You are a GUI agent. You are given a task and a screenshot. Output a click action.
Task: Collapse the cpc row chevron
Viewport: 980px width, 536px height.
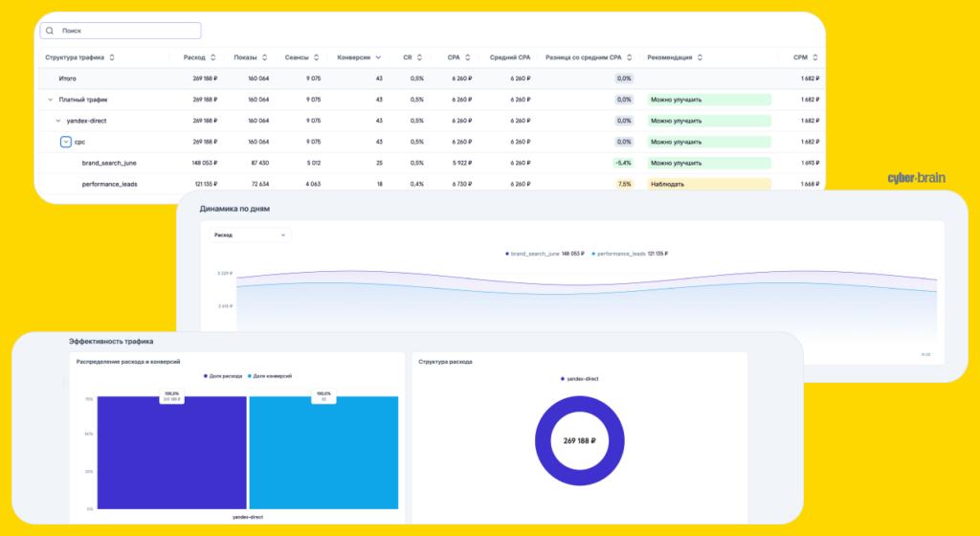pos(66,142)
